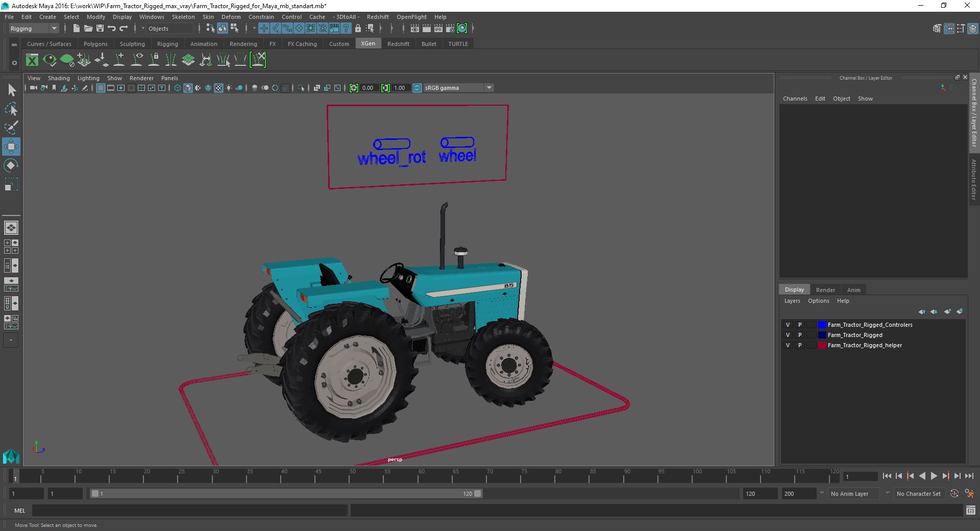Toggle visibility V of Farm_Tractor_Rigged layer
Screen dimensions: 980x531
tap(788, 335)
